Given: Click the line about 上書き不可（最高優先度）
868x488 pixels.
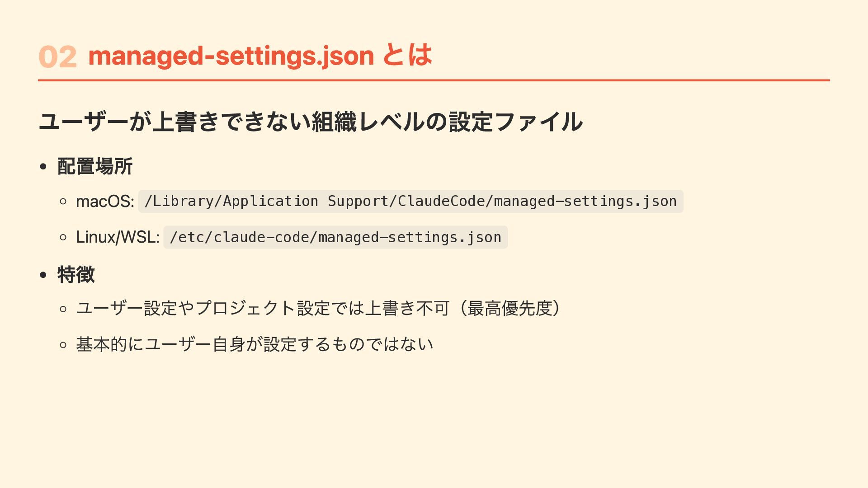Looking at the screenshot, I should click(319, 309).
